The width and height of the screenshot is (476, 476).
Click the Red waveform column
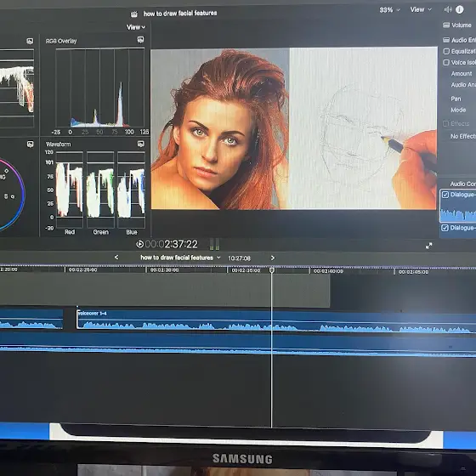tap(70, 190)
